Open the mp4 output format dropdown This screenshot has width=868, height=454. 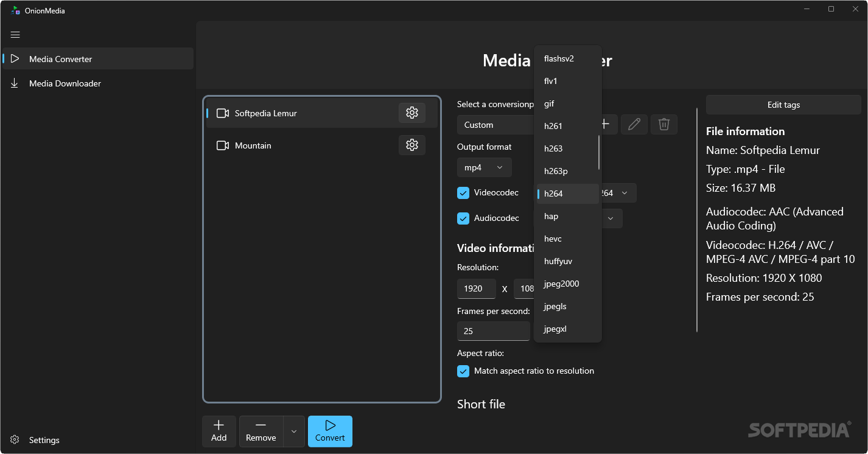pyautogui.click(x=484, y=167)
